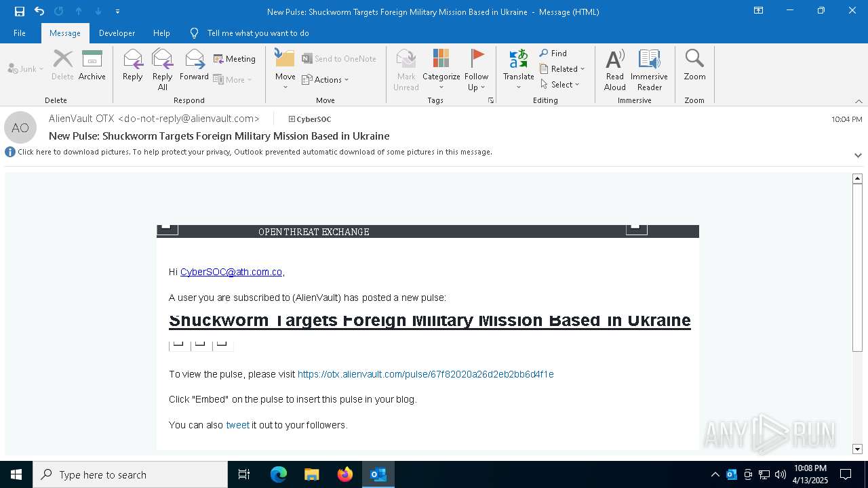Viewport: 868px width, 488px height.
Task: Click the Translate button
Action: [519, 70]
